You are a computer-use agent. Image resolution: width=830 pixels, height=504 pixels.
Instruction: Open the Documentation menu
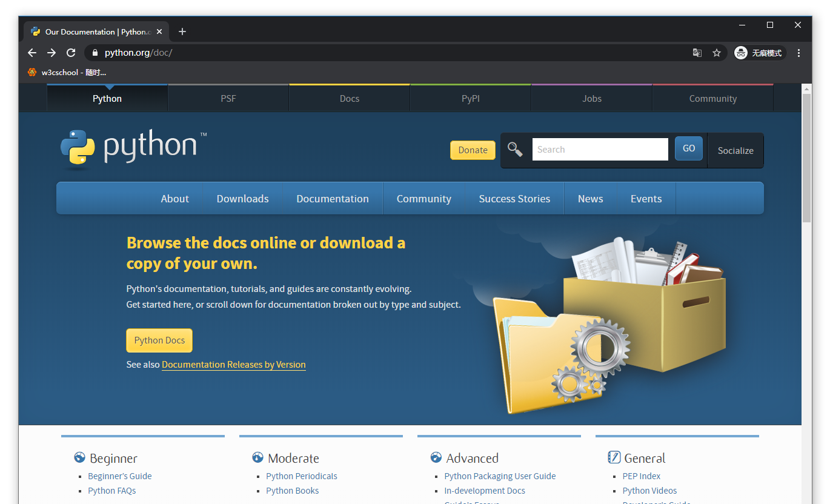333,199
